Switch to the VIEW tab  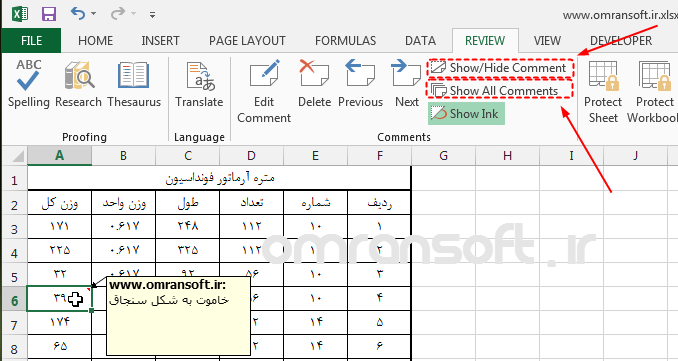[x=547, y=41]
